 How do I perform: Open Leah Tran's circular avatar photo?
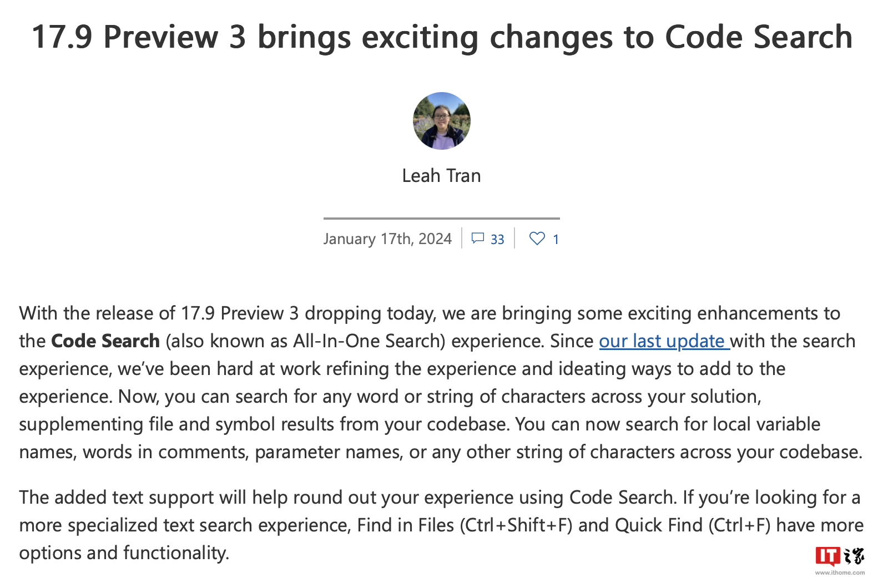click(442, 121)
